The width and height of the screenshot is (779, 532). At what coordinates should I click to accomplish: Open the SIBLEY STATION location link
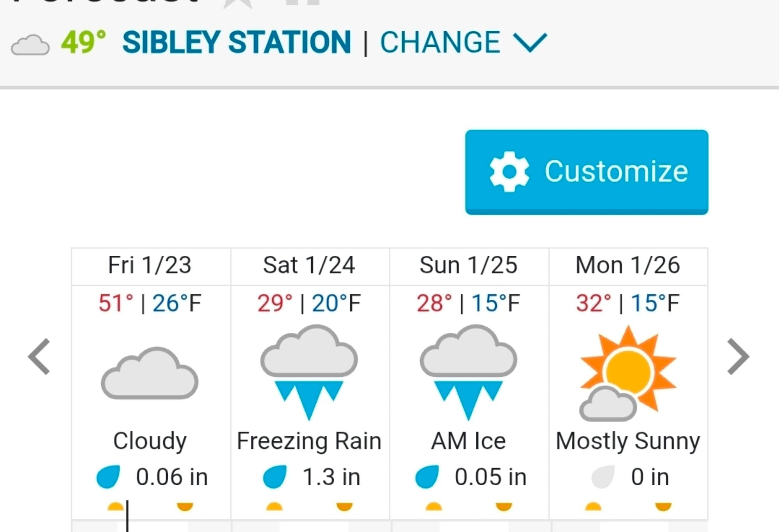click(x=236, y=42)
